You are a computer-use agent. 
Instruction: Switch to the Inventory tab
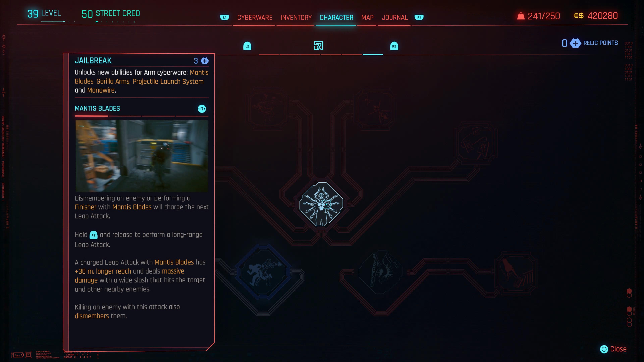[296, 17]
